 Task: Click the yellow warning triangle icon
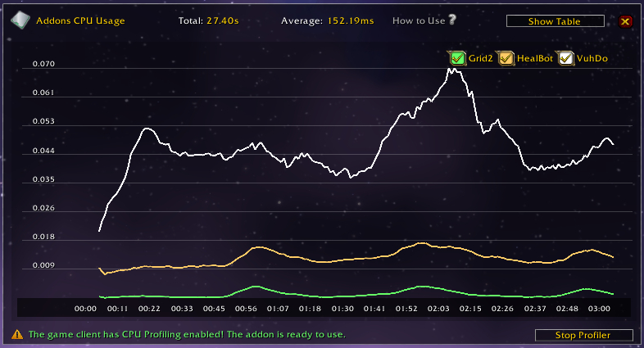(16, 334)
